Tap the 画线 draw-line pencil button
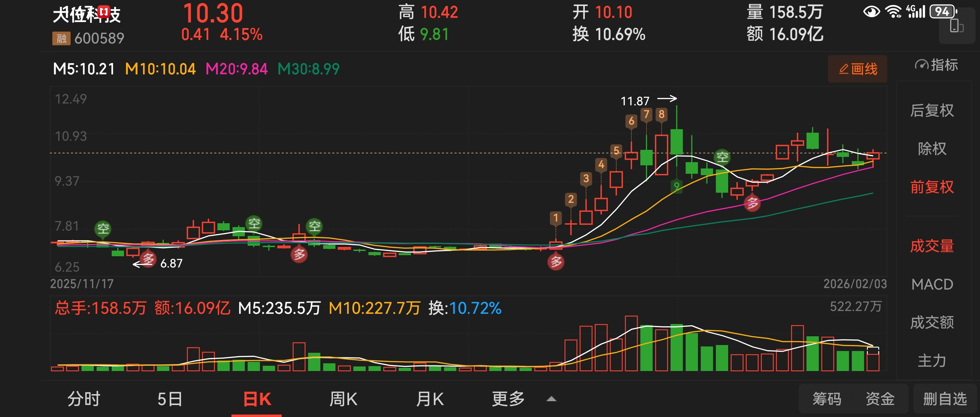The height and width of the screenshot is (417, 980). [x=857, y=69]
